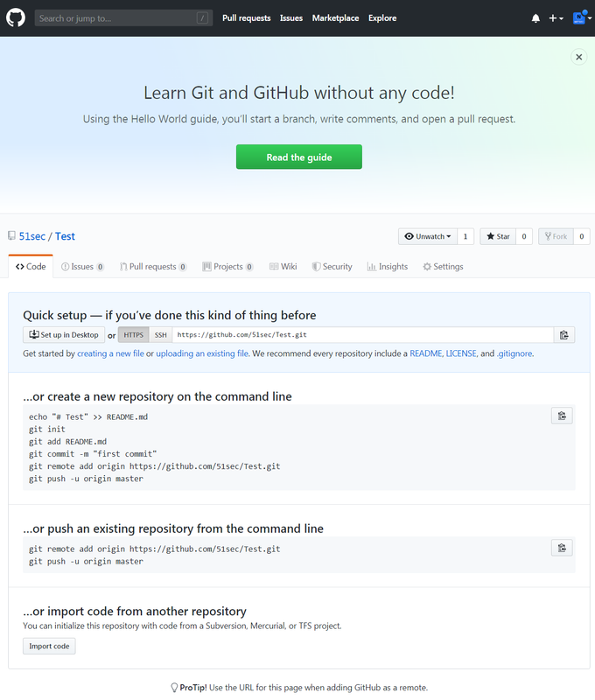Open the user avatar menu
The height and width of the screenshot is (700, 595).
click(x=582, y=18)
